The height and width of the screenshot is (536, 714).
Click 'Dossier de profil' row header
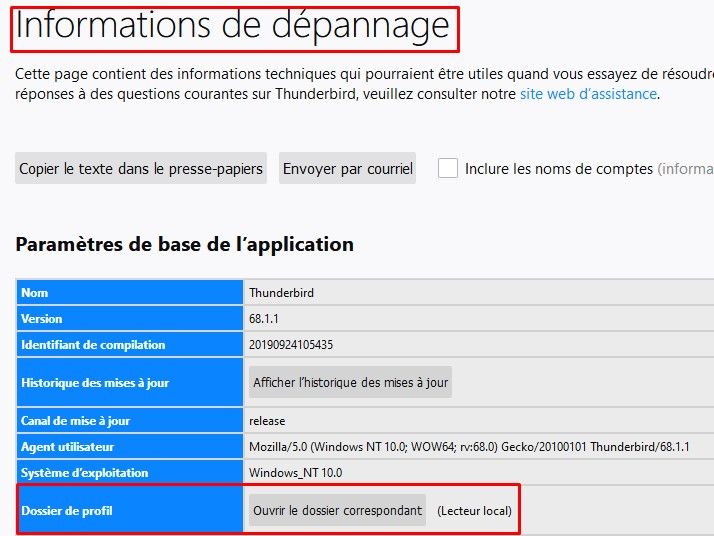point(130,510)
